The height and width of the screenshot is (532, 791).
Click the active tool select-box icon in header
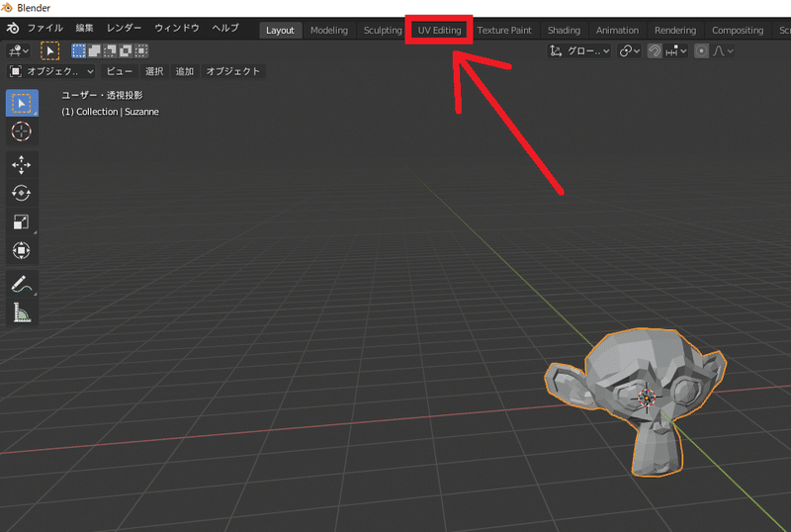pos(49,51)
